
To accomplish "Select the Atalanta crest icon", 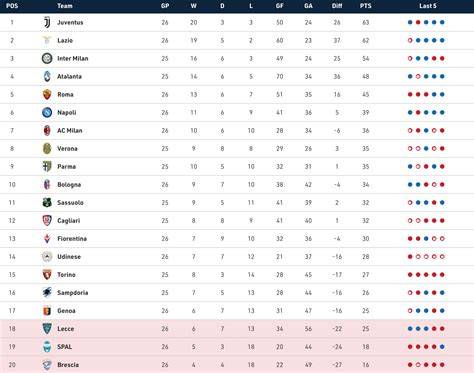I will pos(47,76).
